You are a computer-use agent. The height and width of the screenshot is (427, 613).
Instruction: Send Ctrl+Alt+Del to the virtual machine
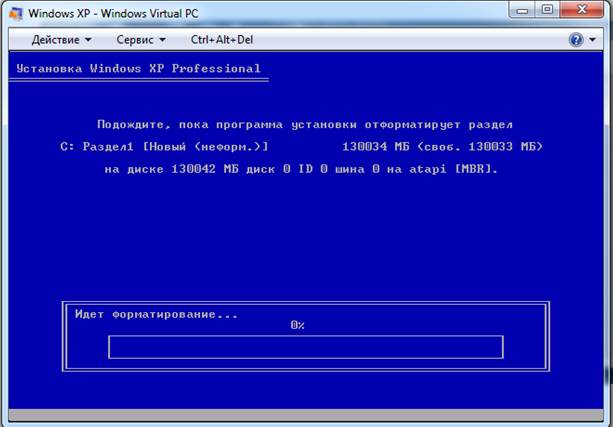pos(222,39)
